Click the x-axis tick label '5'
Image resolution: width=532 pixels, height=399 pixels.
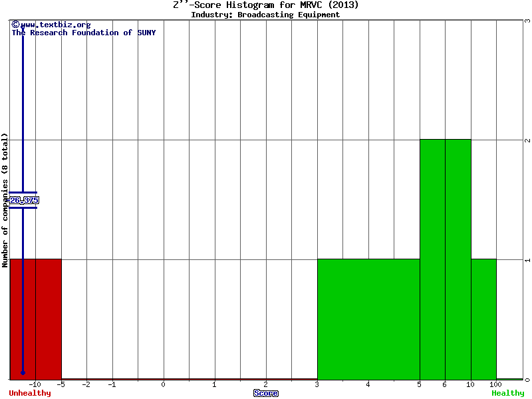coord(420,384)
